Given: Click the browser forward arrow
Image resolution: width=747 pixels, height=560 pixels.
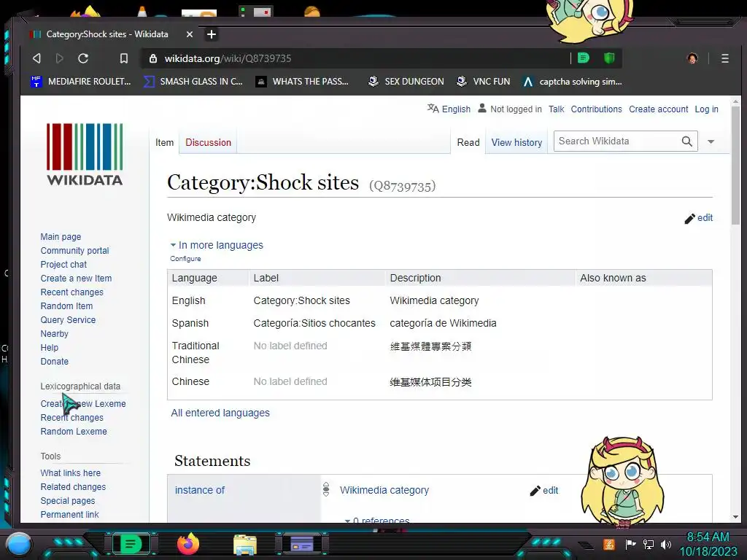Looking at the screenshot, I should click(60, 58).
